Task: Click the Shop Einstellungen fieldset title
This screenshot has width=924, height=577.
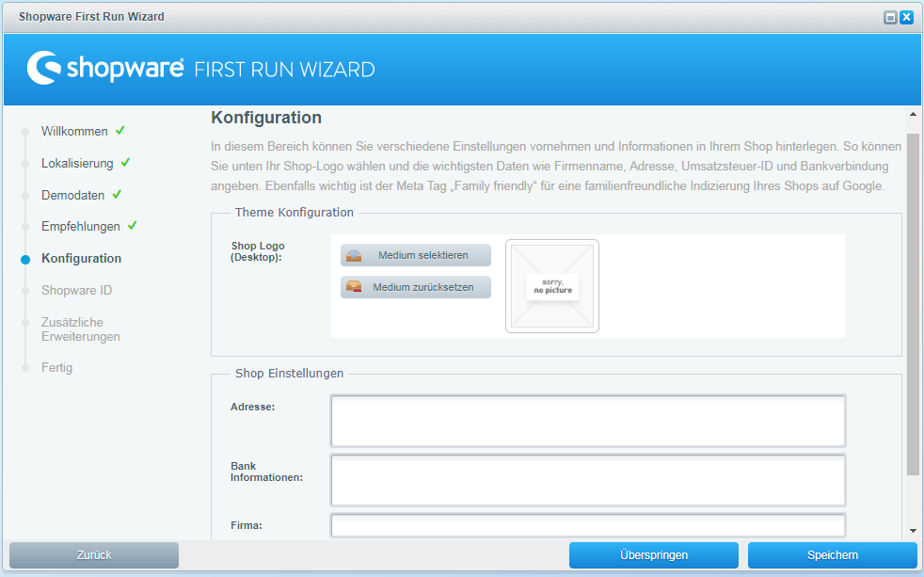Action: click(290, 373)
